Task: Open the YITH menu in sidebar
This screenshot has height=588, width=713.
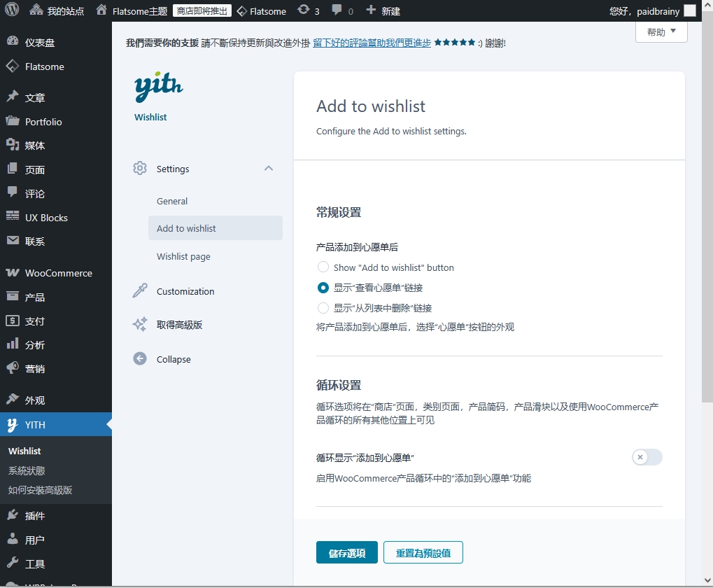Action: [56, 424]
